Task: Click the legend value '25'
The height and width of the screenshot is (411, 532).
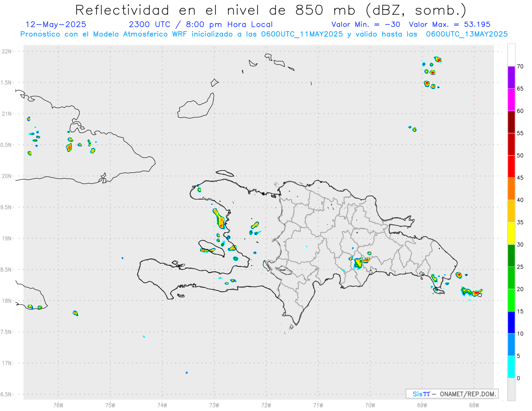Action: click(x=521, y=267)
